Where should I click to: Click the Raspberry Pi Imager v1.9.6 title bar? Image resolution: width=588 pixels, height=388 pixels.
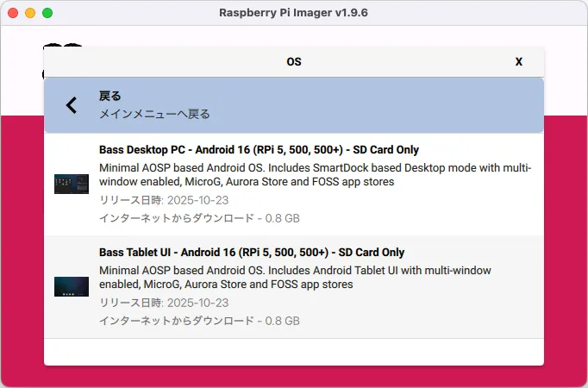pos(294,13)
